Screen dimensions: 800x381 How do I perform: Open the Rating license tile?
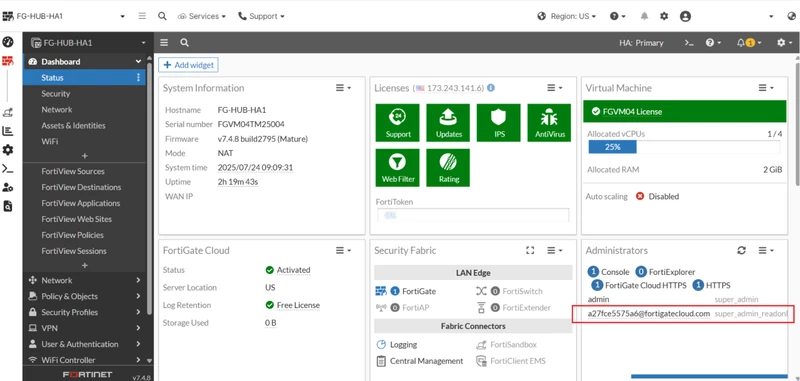tap(448, 167)
